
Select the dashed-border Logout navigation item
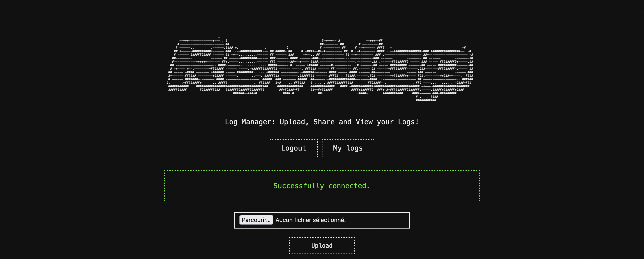(x=294, y=148)
